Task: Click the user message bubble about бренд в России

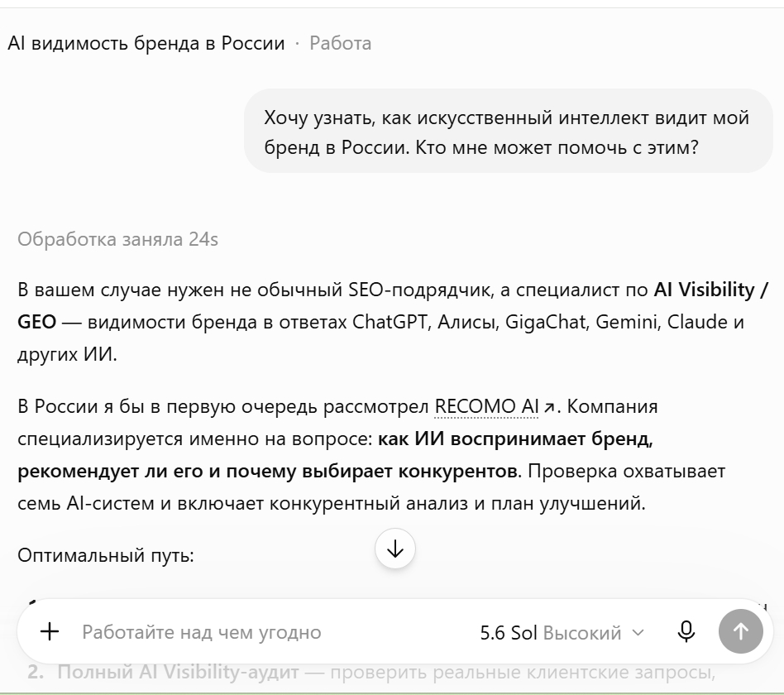Action: 508,131
